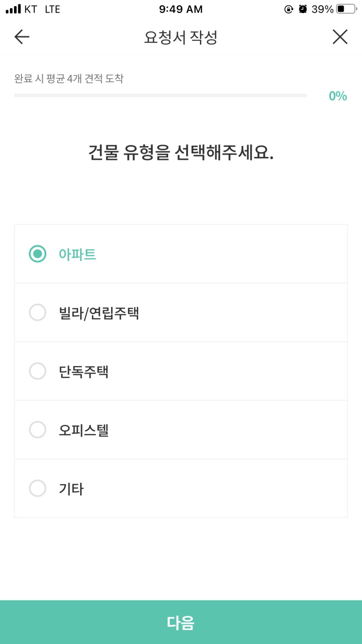The width and height of the screenshot is (362, 644).
Task: Tap the 아파트 option label
Action: click(x=77, y=254)
